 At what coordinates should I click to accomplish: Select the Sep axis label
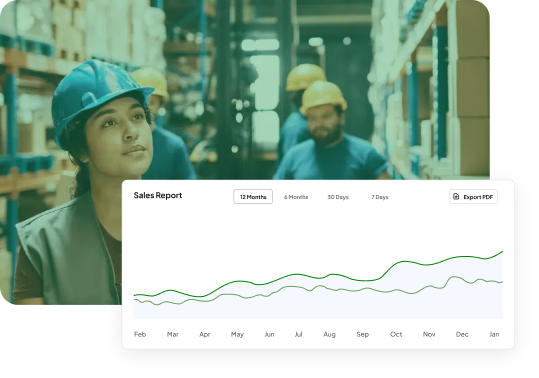coord(363,334)
